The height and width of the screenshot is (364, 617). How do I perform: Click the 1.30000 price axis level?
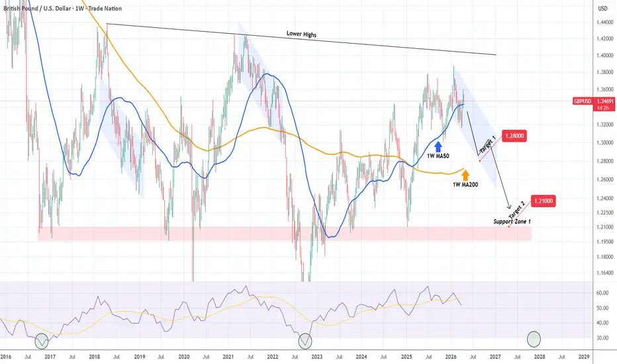coord(605,142)
